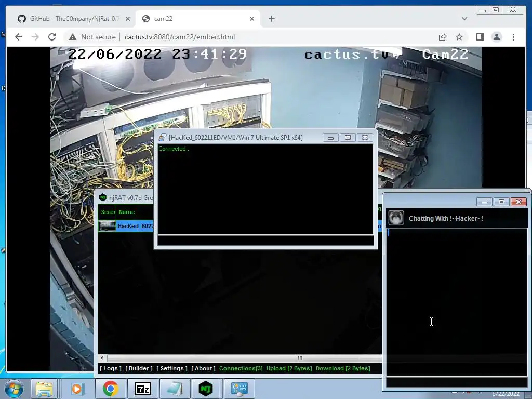
Task: Go back with the browser back arrow
Action: [x=19, y=37]
